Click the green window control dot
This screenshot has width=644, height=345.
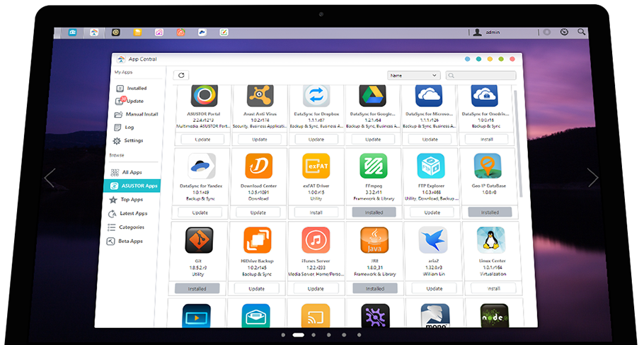tap(501, 60)
